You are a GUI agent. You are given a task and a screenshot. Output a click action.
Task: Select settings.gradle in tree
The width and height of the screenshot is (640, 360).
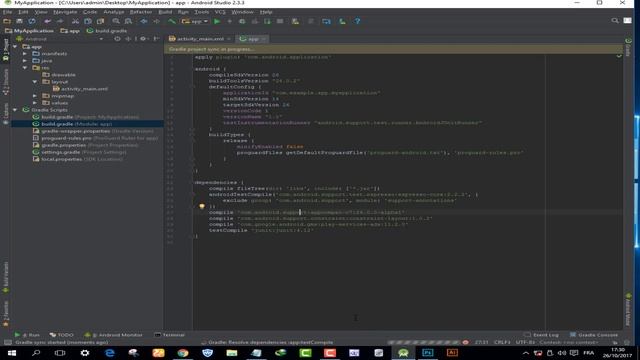click(x=78, y=152)
